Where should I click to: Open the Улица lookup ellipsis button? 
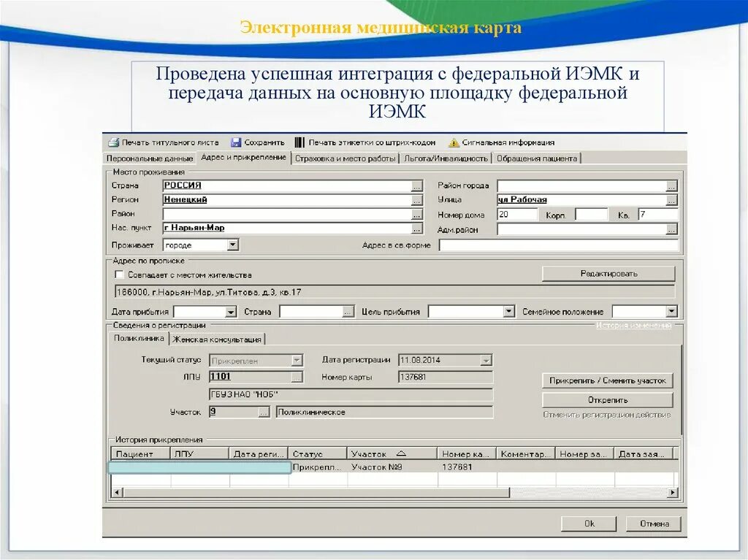click(x=671, y=200)
